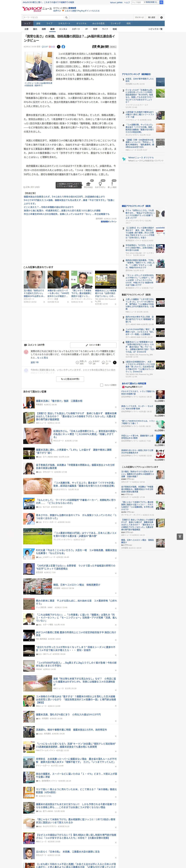Open the 国内 category
Viewport: 186px width, 868px height.
pos(35,29)
